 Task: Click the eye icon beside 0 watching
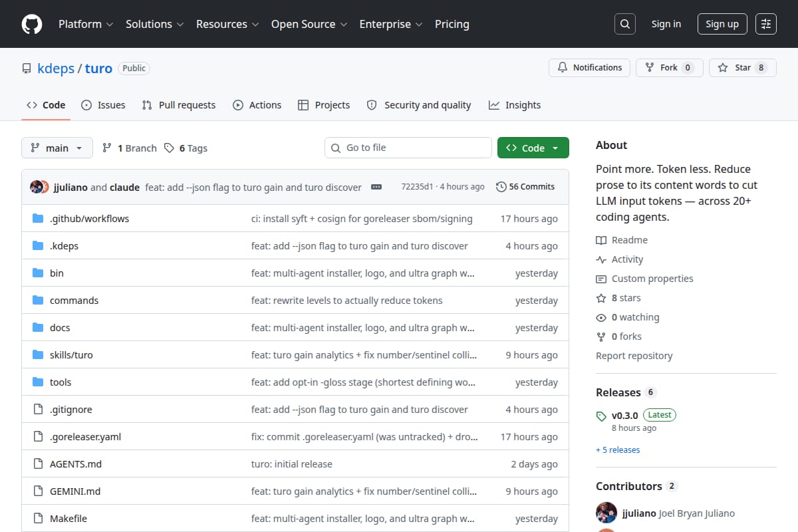point(601,317)
